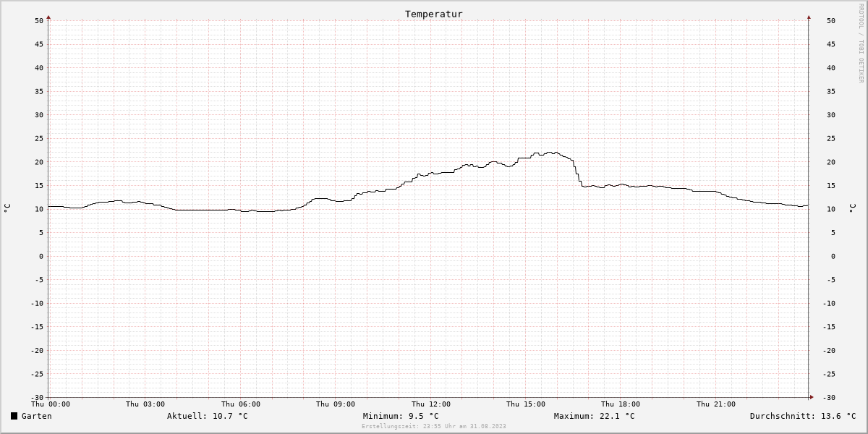Click the left axis 0 label
The image size is (868, 434).
coord(42,256)
